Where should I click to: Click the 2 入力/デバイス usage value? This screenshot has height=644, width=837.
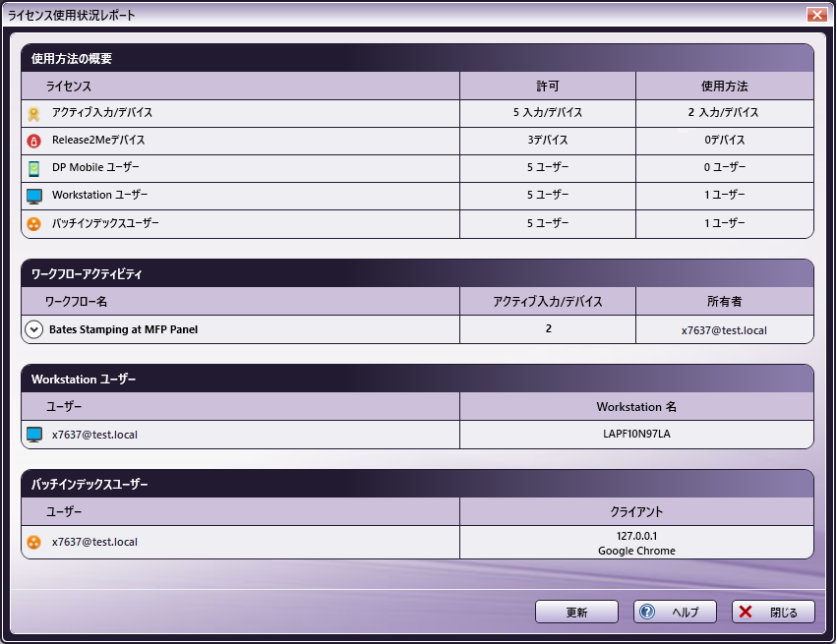click(x=724, y=113)
